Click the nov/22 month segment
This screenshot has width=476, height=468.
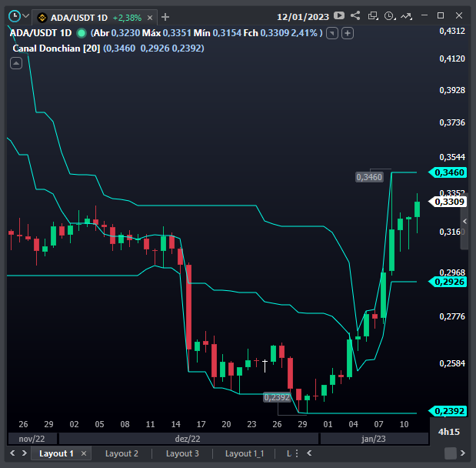(32, 439)
